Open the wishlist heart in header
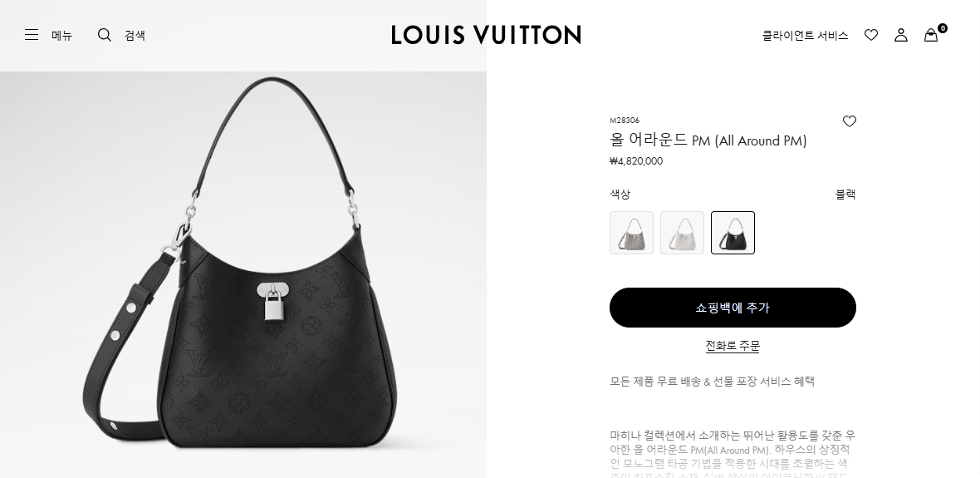 click(x=870, y=35)
